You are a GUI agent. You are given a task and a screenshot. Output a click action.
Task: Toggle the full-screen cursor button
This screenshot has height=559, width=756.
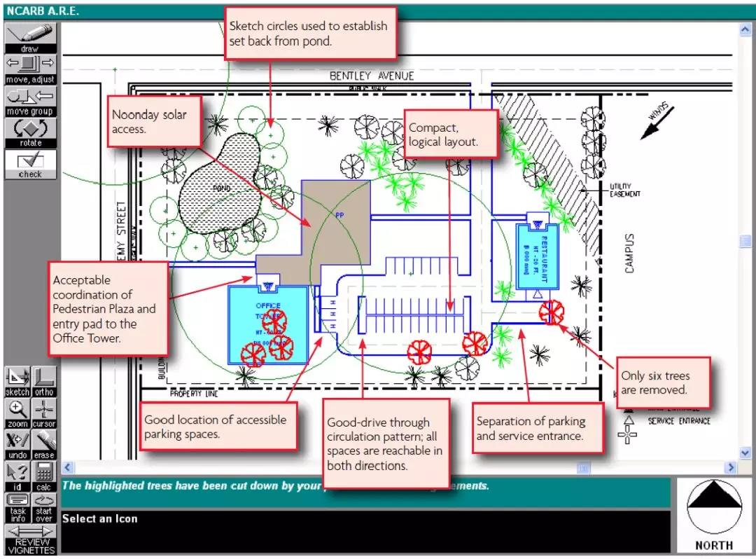(x=44, y=413)
